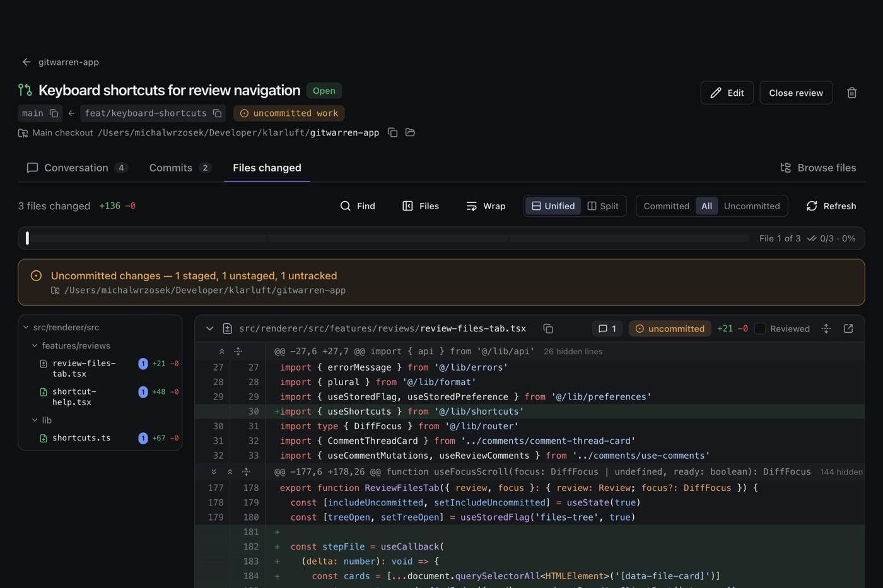Click the Refresh button
883x588 pixels.
(831, 206)
